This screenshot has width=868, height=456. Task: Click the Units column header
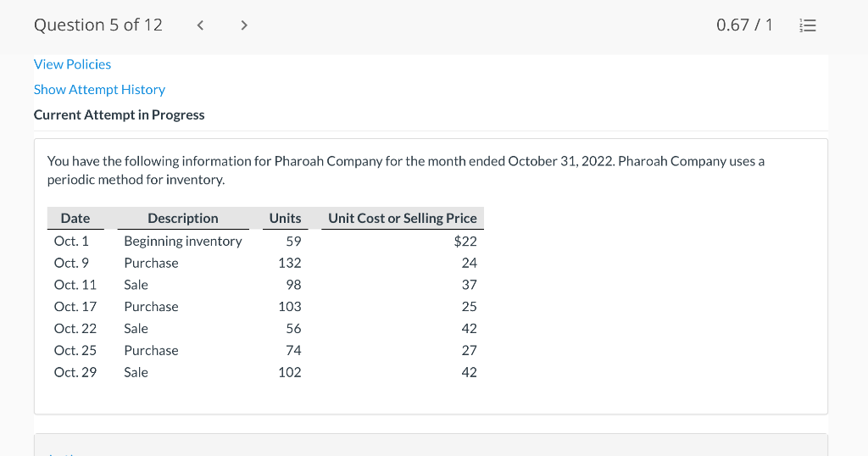[285, 219]
